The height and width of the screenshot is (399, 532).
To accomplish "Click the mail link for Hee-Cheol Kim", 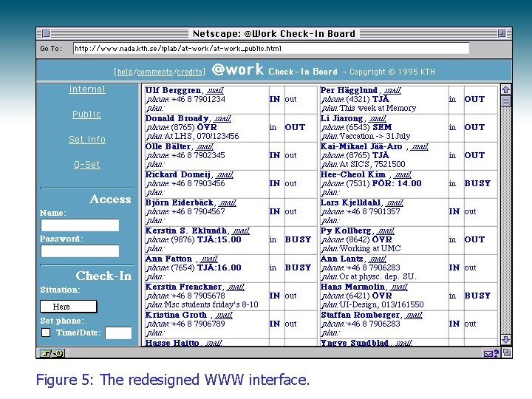I will coord(403,174).
